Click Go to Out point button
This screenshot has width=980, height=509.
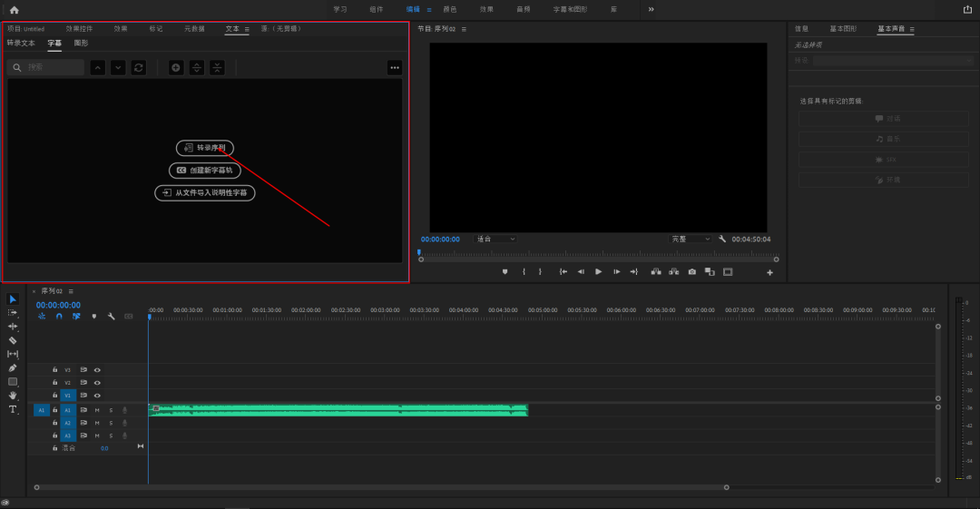[633, 272]
